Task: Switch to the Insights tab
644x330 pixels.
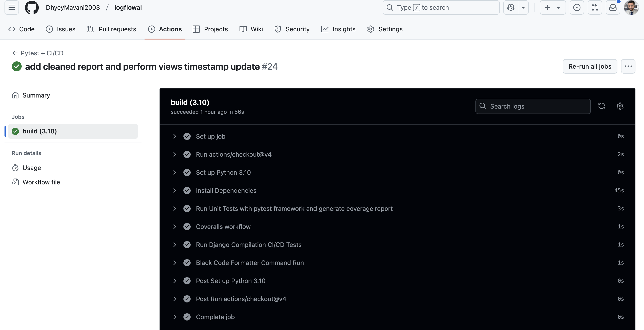Action: click(x=338, y=29)
